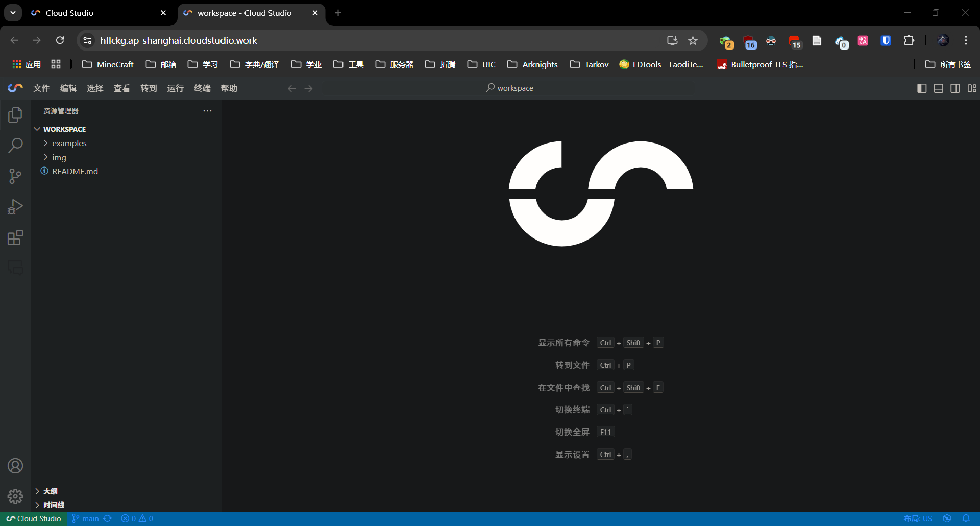Click the status bar icon beside the bell
Viewport: 980px width, 526px height.
(x=947, y=518)
